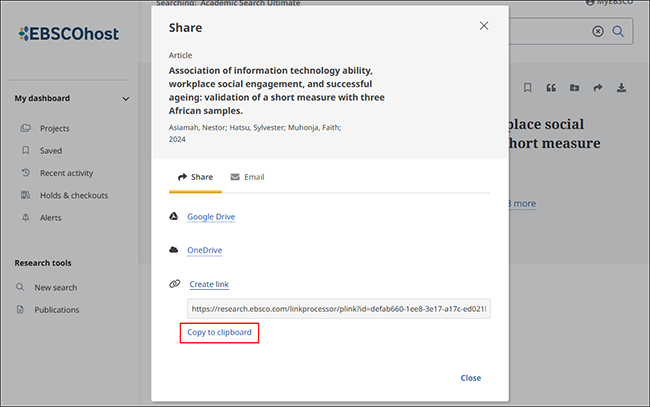Screen dimensions: 650x407
Task: Click the article title in Share dialog
Action: pyautogui.click(x=276, y=90)
